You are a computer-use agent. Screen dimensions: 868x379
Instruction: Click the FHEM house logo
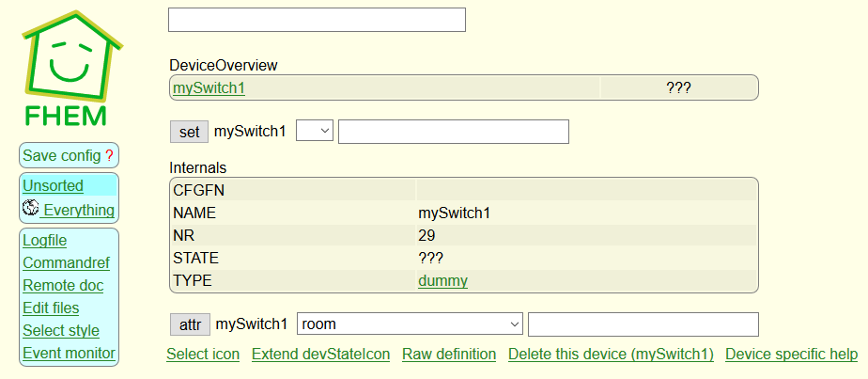pos(70,69)
